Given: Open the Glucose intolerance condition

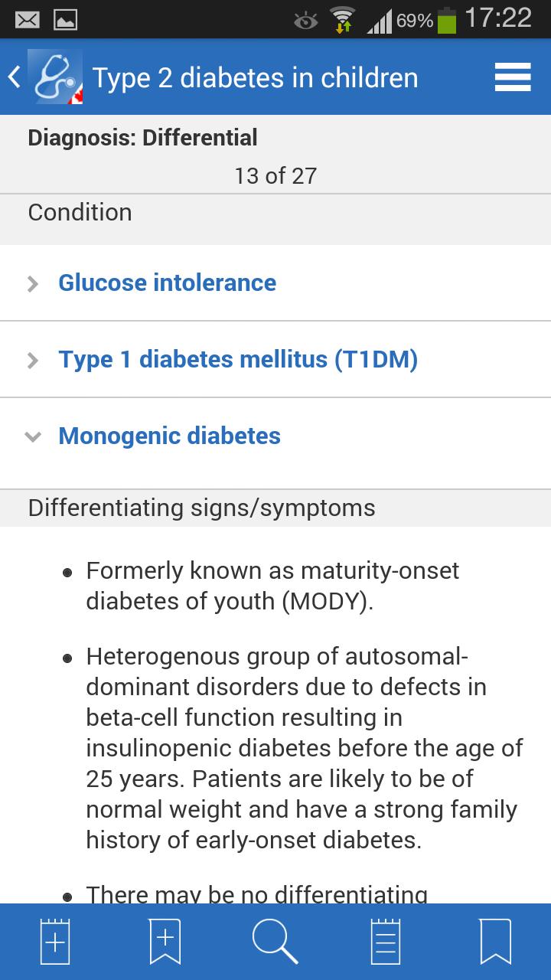Looking at the screenshot, I should click(x=168, y=283).
